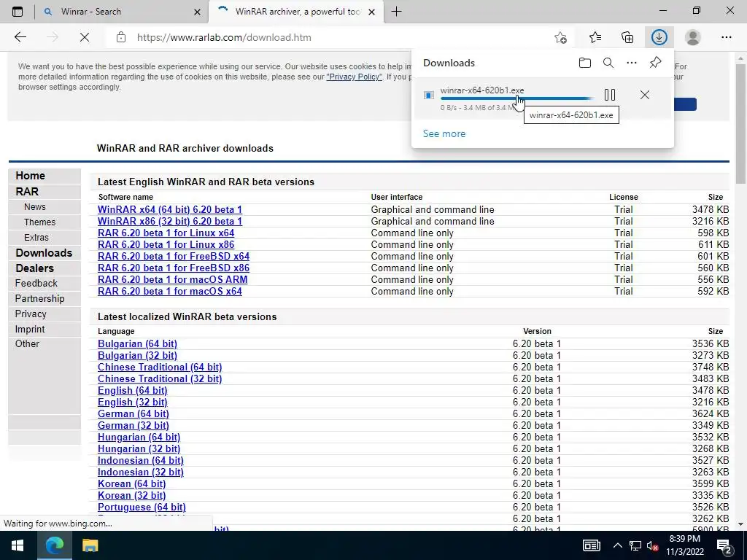Download WinRAR x86 (32 bit) 6.20 beta 1

(169, 222)
